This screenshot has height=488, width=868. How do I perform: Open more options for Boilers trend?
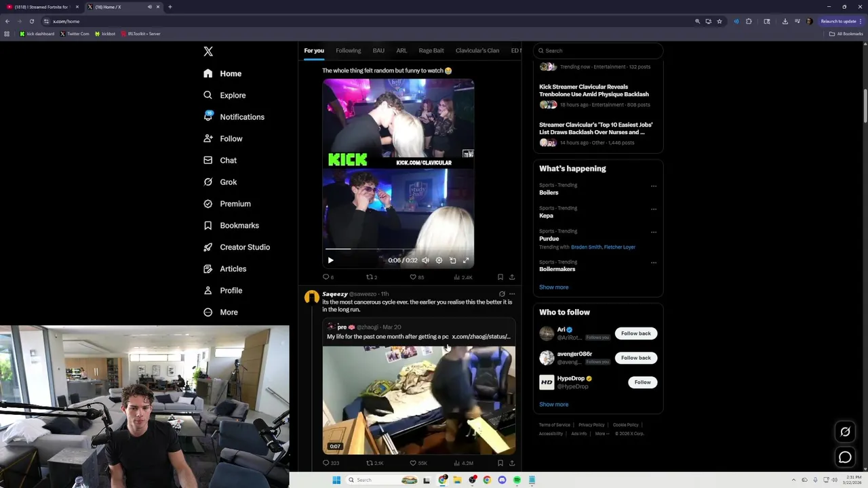(654, 186)
